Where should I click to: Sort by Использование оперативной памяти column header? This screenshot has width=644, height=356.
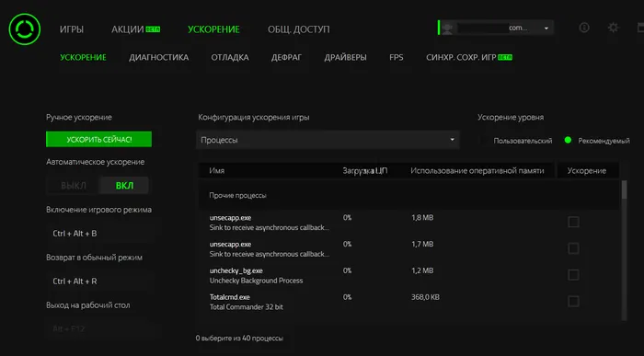point(477,171)
